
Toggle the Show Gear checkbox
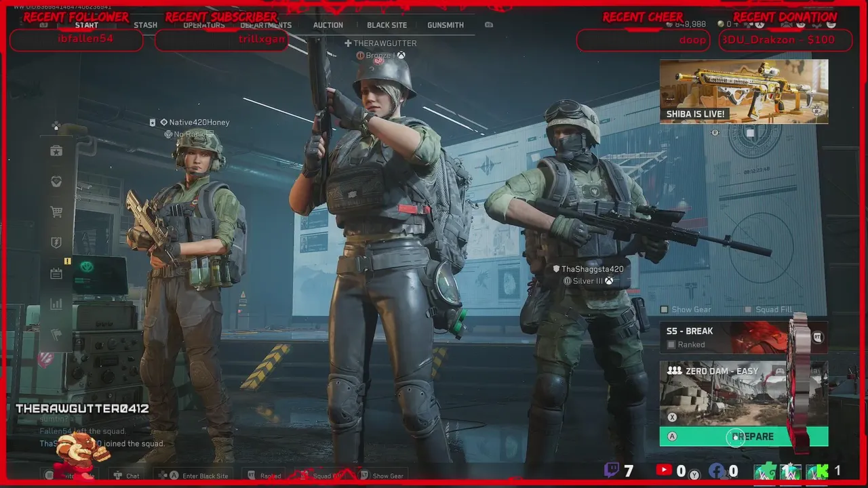(665, 310)
